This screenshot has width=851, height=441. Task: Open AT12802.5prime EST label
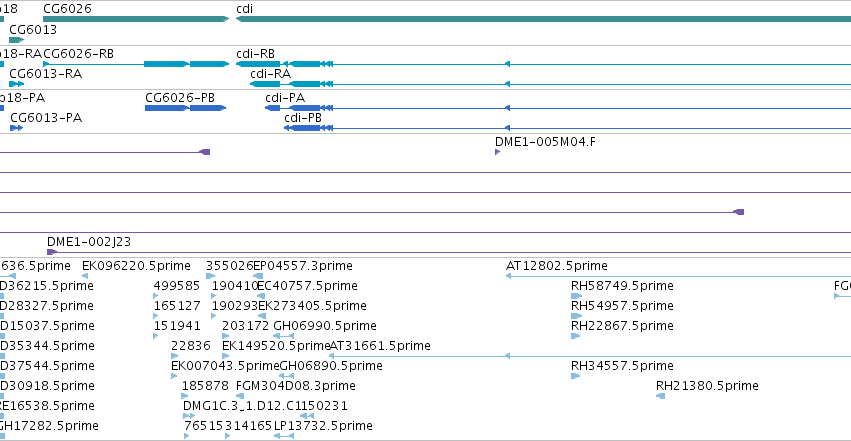click(x=557, y=266)
